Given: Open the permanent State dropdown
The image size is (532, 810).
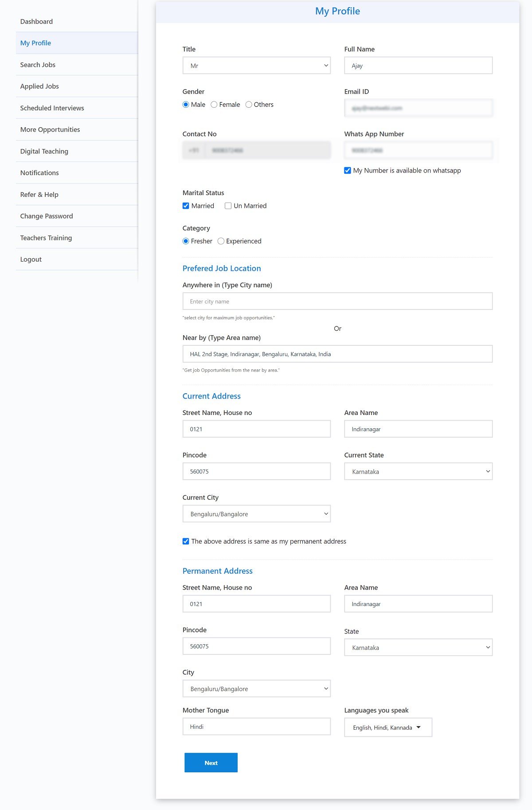Looking at the screenshot, I should pos(419,647).
